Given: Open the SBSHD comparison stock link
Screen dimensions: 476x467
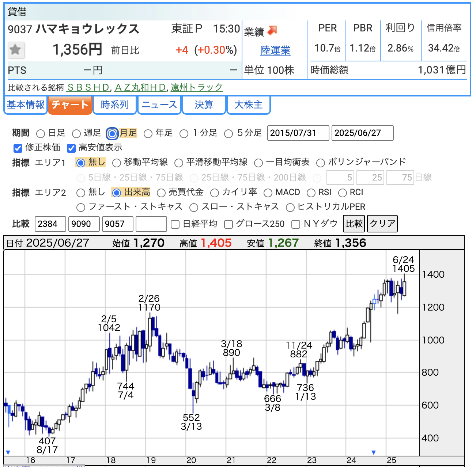Looking at the screenshot, I should 88,87.
